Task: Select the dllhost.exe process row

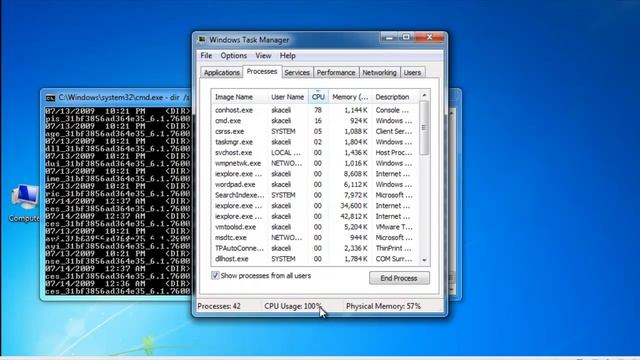Action: pyautogui.click(x=315, y=259)
